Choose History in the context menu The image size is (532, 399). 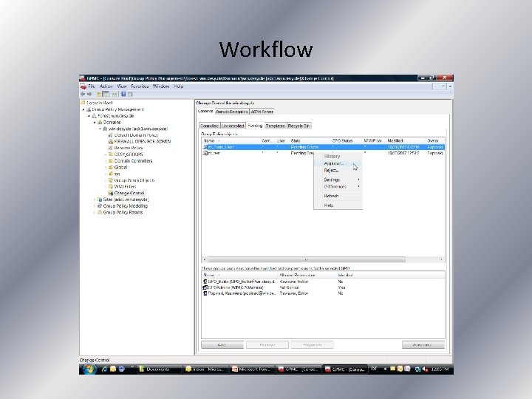tap(338, 157)
